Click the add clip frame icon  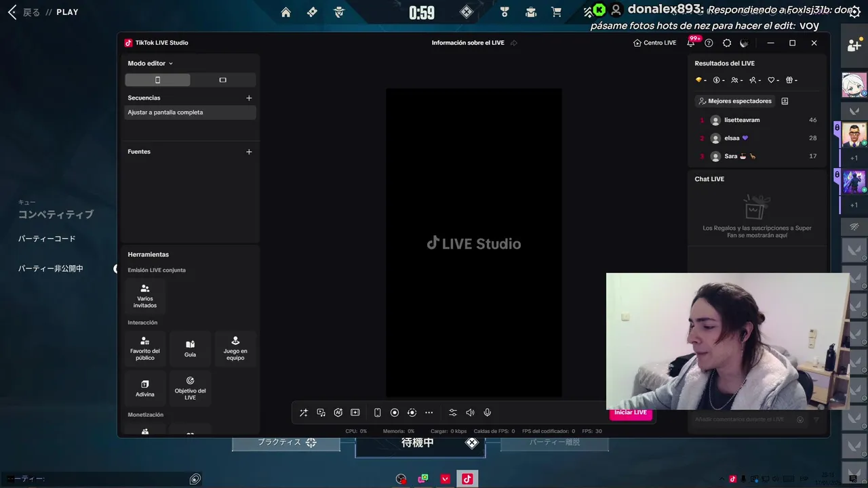[x=355, y=413]
